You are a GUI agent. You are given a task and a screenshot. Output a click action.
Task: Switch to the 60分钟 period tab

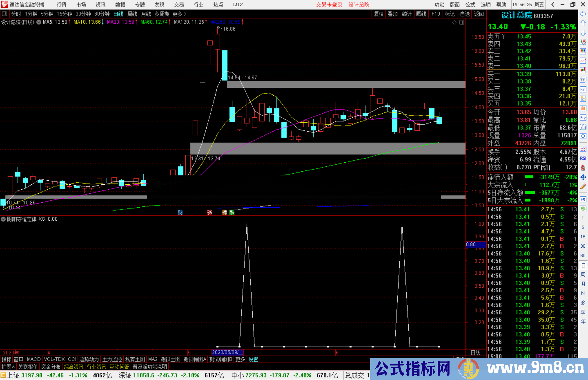(102, 14)
